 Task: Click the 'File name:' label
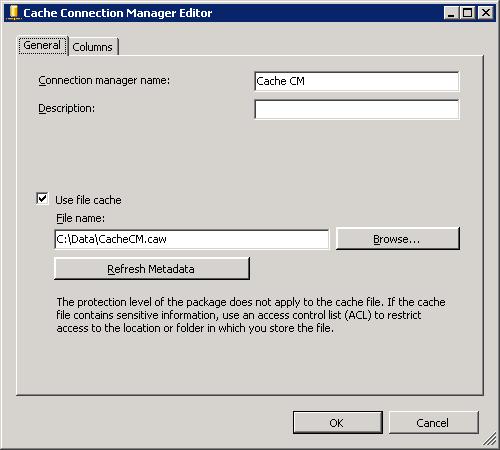(x=80, y=218)
